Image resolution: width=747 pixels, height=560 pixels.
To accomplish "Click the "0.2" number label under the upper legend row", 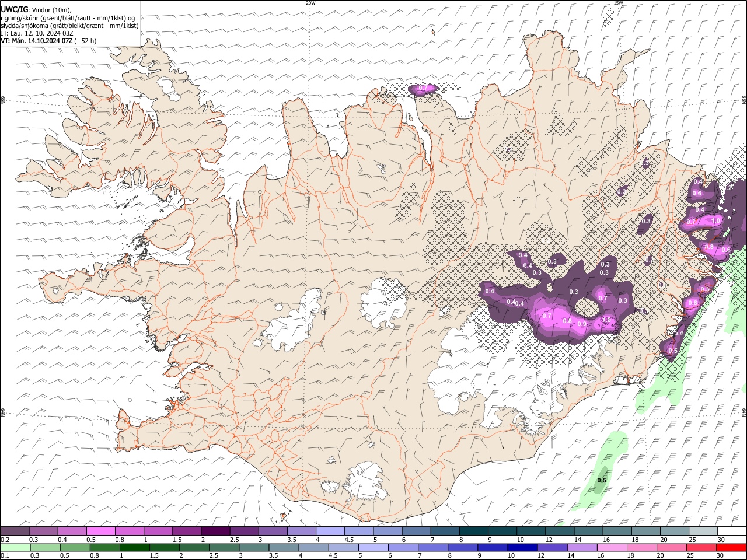I will [5, 540].
